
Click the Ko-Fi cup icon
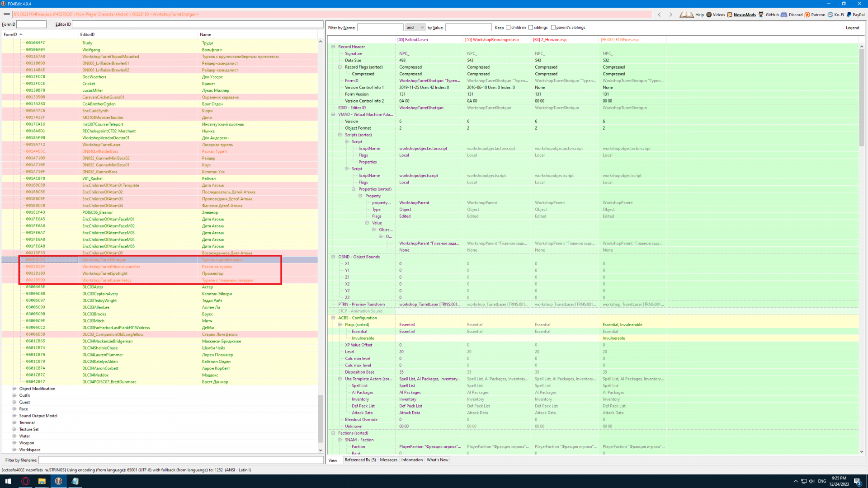pyautogui.click(x=830, y=14)
